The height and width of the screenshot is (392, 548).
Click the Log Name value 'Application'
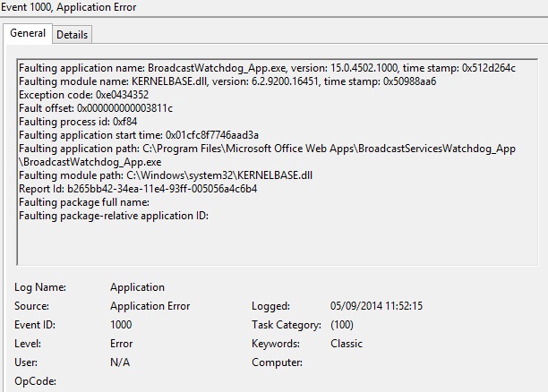137,287
